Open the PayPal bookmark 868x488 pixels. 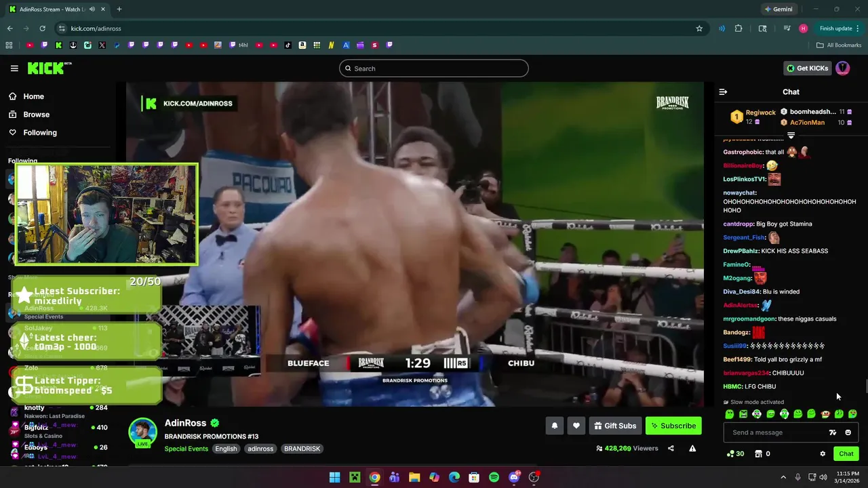[117, 45]
